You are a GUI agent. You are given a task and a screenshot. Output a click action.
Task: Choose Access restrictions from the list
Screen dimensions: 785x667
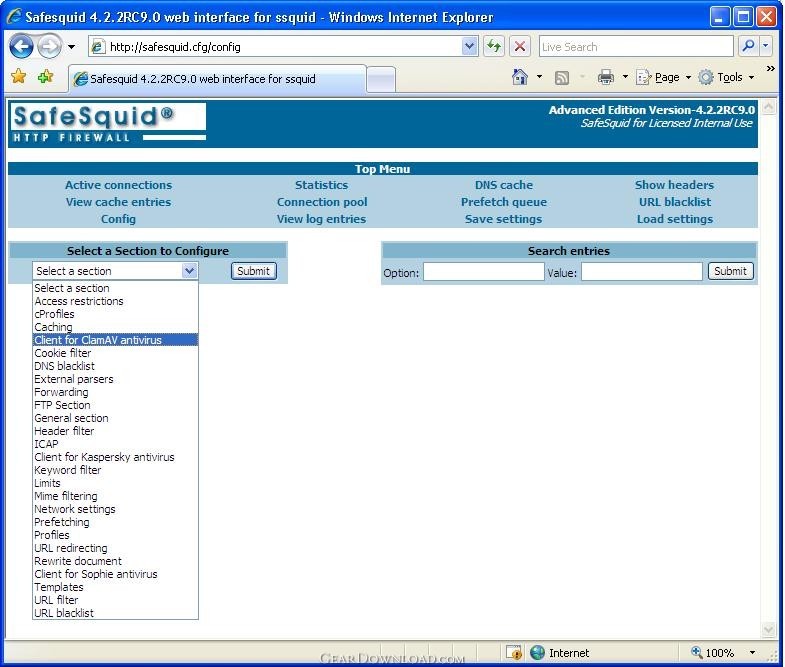pos(116,301)
